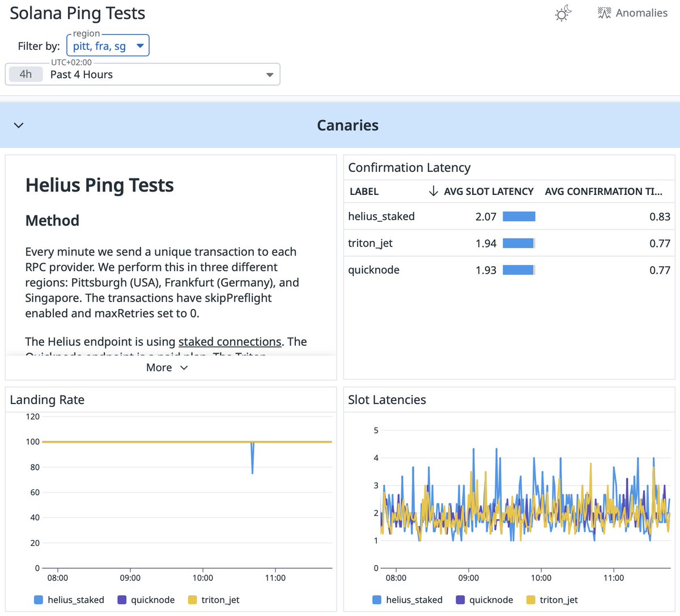Click the Method subheading

52,220
